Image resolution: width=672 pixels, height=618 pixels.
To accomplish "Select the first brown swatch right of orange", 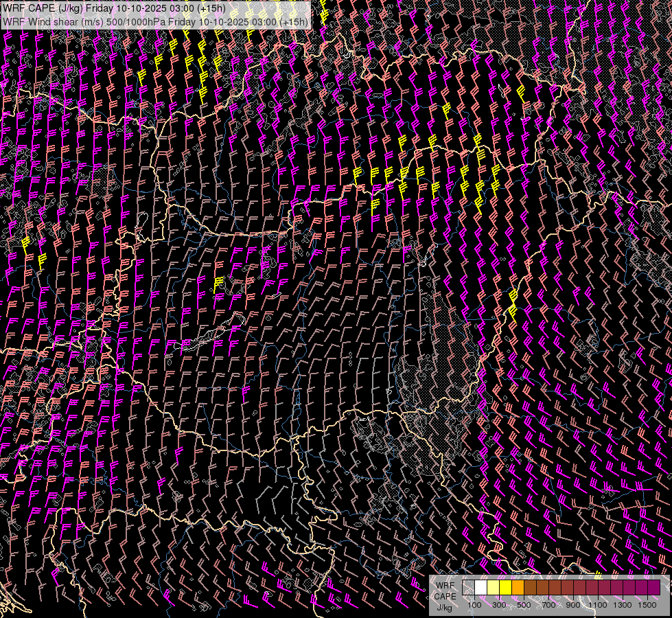I will tap(530, 587).
